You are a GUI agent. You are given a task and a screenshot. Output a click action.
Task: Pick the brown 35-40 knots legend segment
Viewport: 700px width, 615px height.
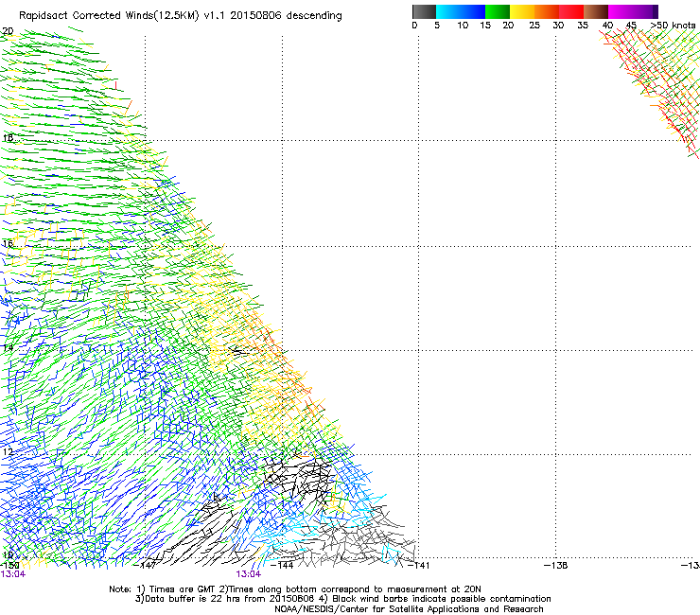point(596,11)
